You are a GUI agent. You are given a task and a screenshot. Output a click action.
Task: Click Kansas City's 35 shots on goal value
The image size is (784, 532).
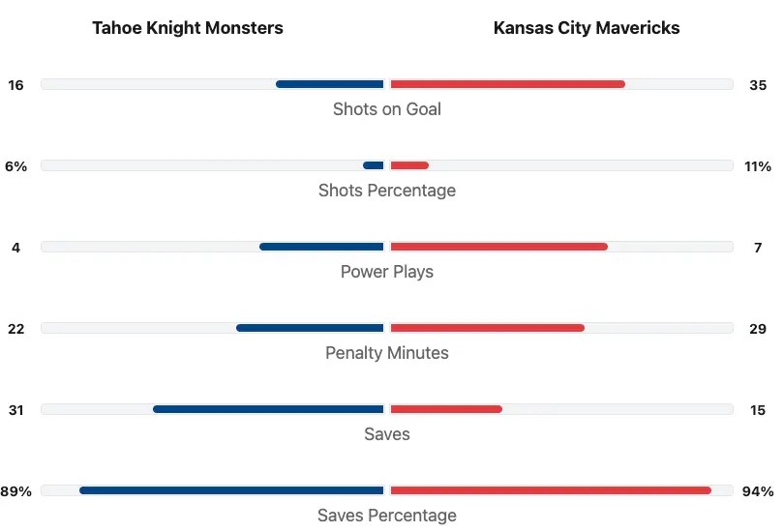click(x=758, y=85)
